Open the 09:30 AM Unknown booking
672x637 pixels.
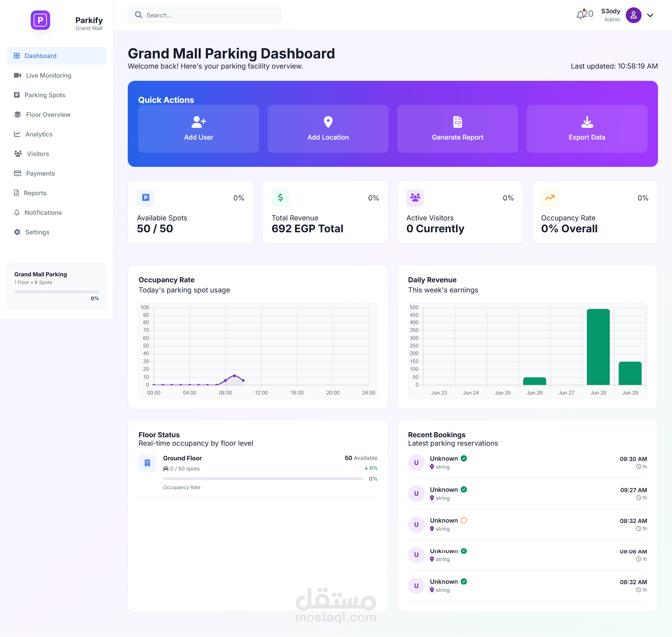527,462
